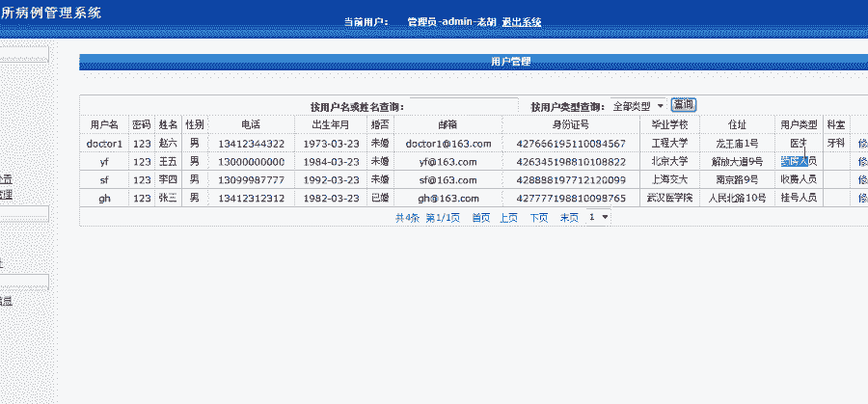Viewport: 868px width, 404px height.
Task: Click the edit link in gh row
Action: pyautogui.click(x=861, y=199)
